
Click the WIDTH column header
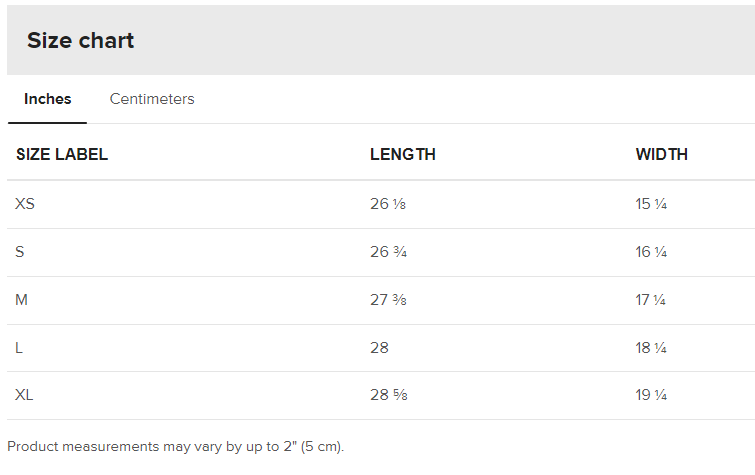point(661,155)
